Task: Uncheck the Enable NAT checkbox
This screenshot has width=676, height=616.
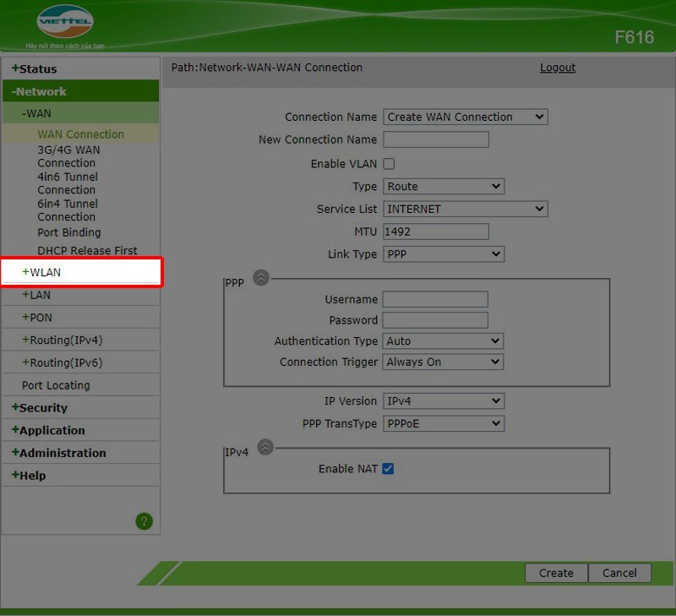Action: (388, 468)
